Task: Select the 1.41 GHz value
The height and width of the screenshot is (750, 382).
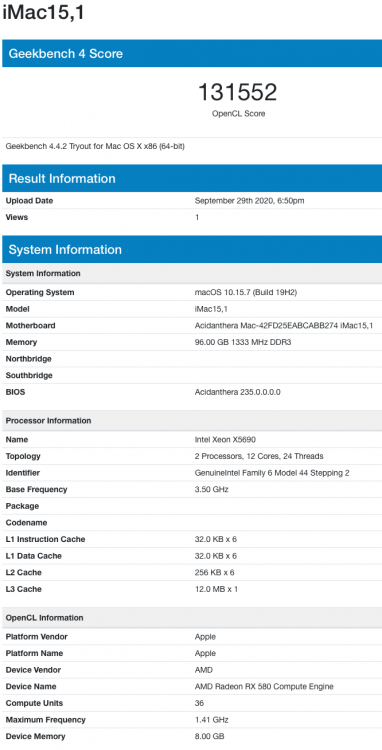Action: (x=211, y=720)
